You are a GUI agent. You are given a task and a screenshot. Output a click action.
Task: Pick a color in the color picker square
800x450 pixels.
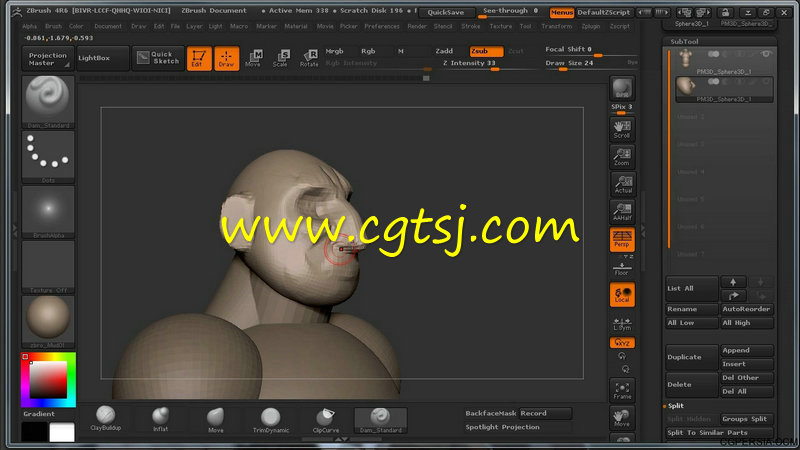[x=48, y=380]
